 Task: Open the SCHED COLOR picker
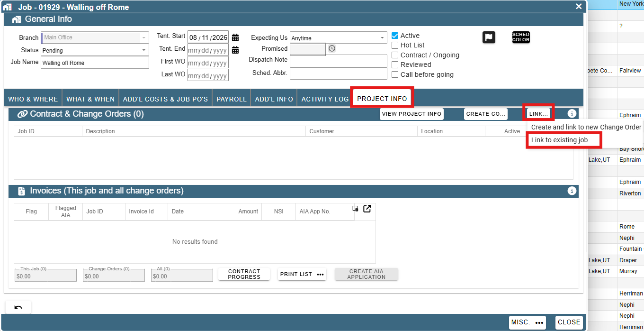[521, 37]
